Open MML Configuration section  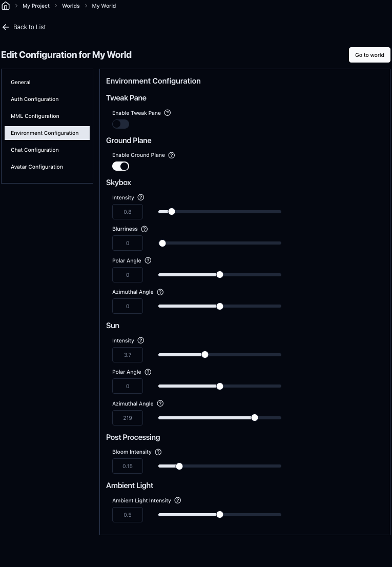point(35,116)
